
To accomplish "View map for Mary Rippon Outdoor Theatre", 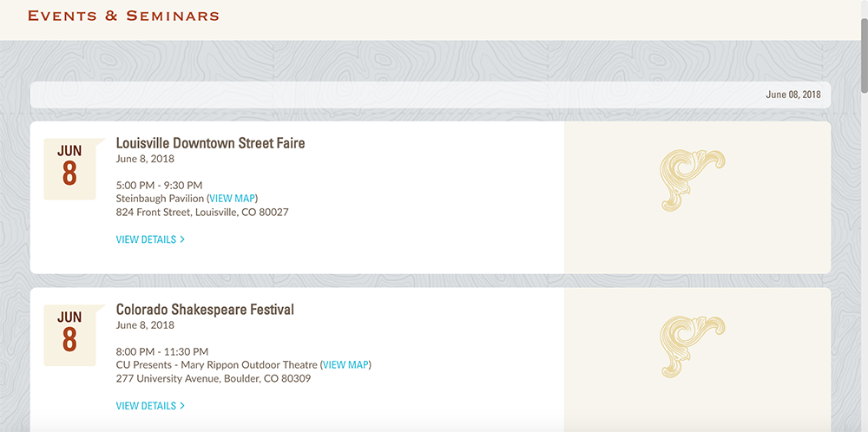I will pyautogui.click(x=345, y=365).
